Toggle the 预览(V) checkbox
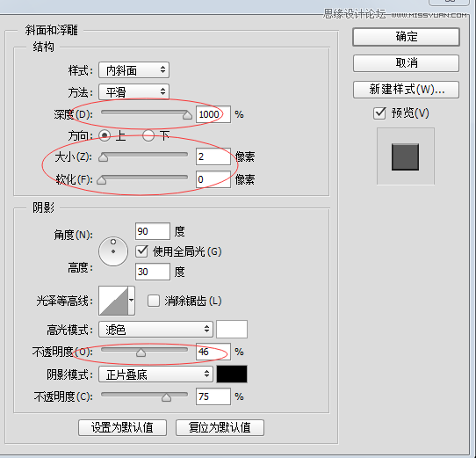The width and height of the screenshot is (476, 458). click(x=379, y=113)
